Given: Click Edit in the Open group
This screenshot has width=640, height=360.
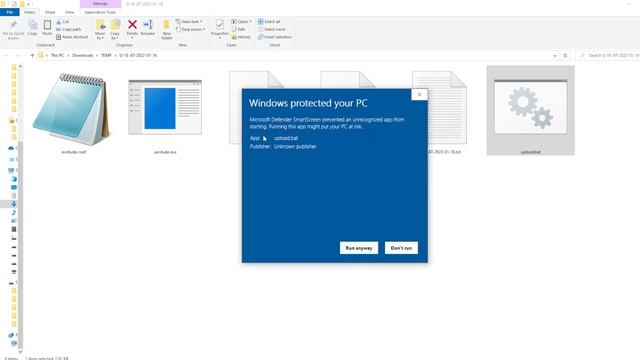Looking at the screenshot, I should point(238,29).
